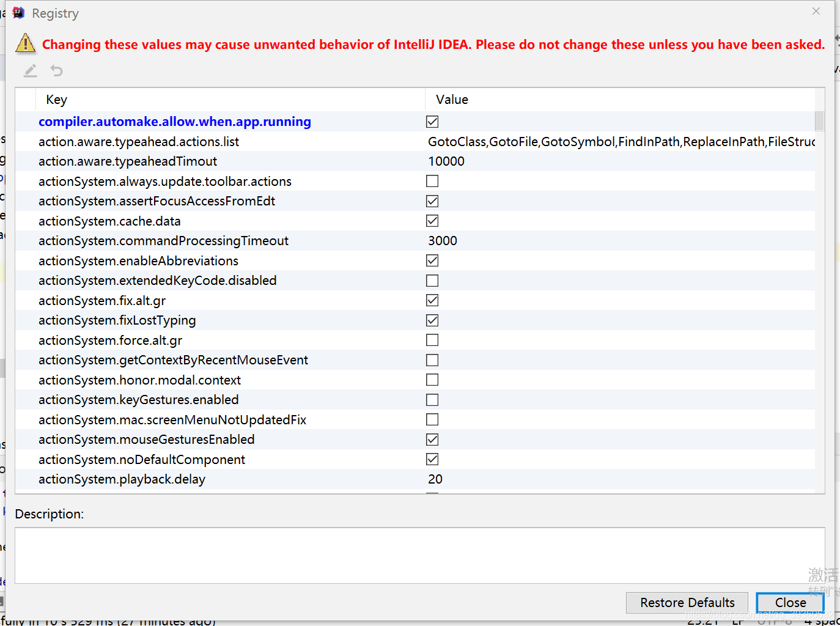Check actionSystem.extendedKeyCode.disabled checkbox
Image resolution: width=840 pixels, height=626 pixels.
point(432,281)
